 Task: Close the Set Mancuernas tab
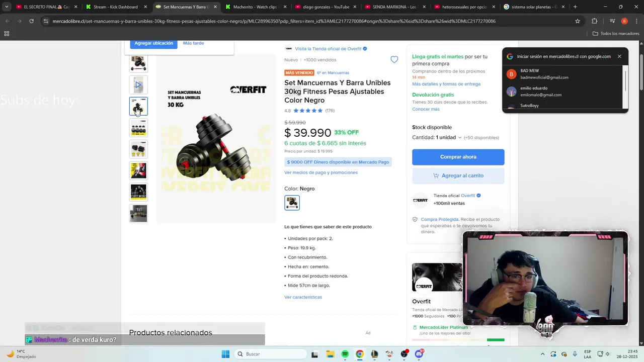pos(215,7)
